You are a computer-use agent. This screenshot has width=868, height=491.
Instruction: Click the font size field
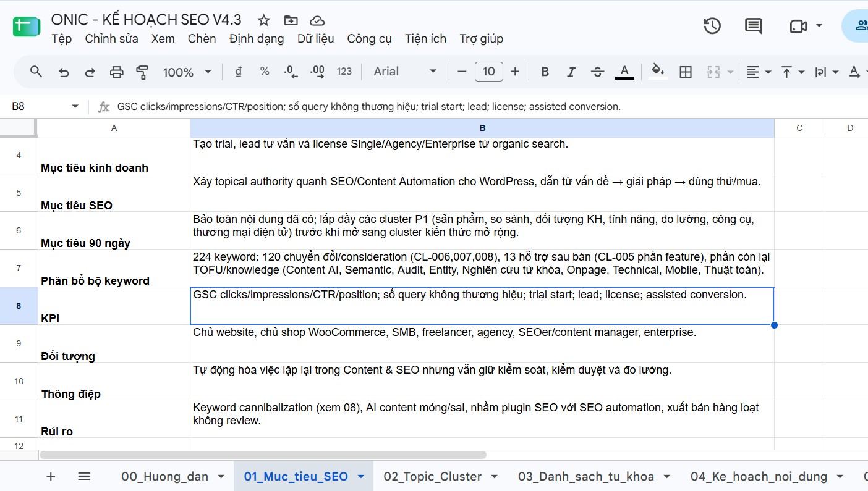point(488,72)
